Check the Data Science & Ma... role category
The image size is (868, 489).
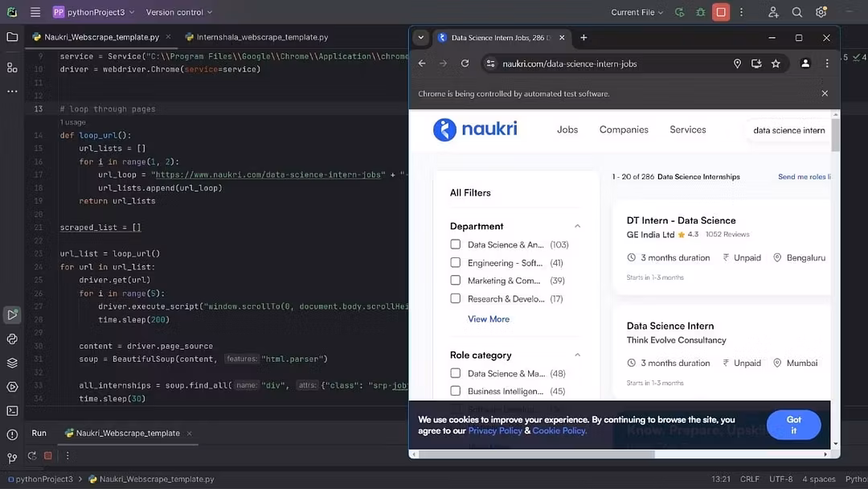455,373
